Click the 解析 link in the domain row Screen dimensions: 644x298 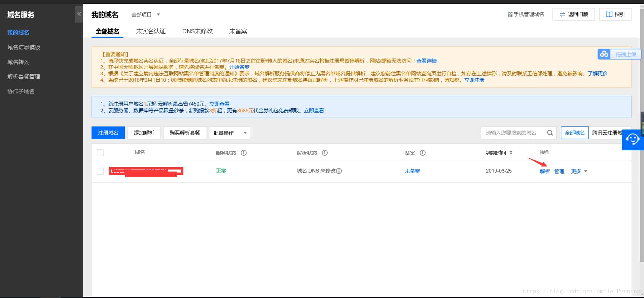pos(544,171)
